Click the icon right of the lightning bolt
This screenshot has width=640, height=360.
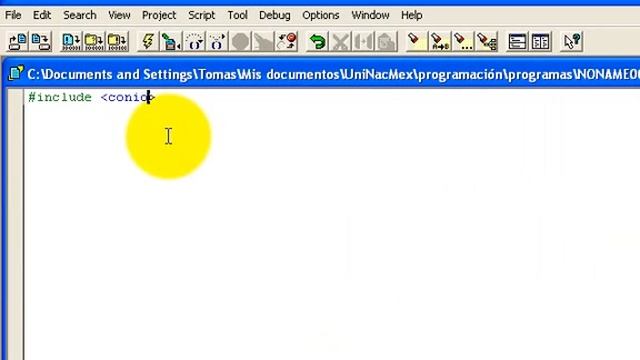click(171, 41)
